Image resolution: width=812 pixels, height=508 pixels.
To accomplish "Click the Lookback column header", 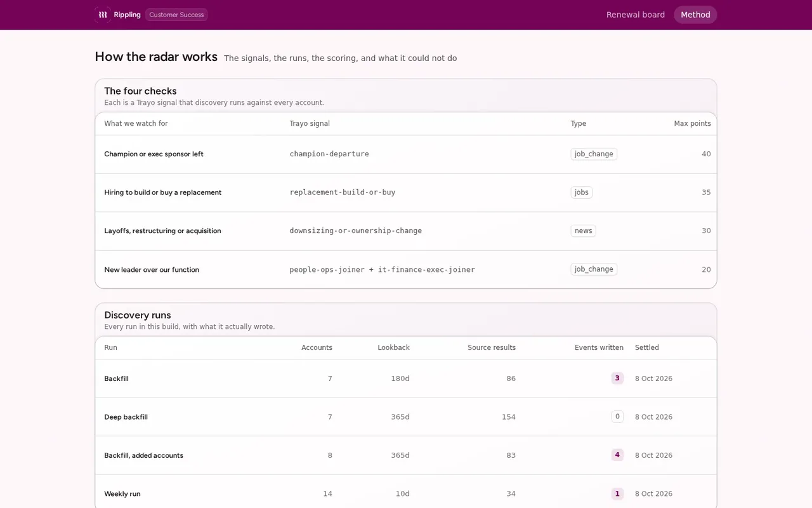I will tap(393, 348).
